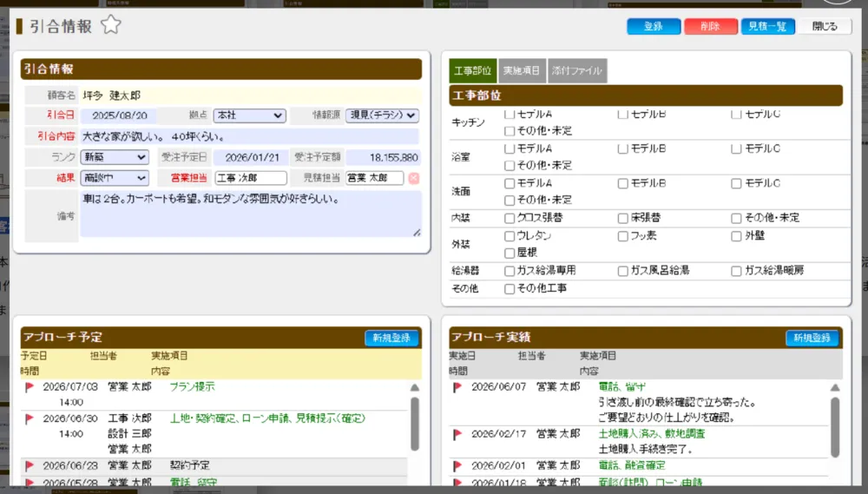The height and width of the screenshot is (494, 868).
Task: Click 閉じる button
Action: tap(825, 26)
